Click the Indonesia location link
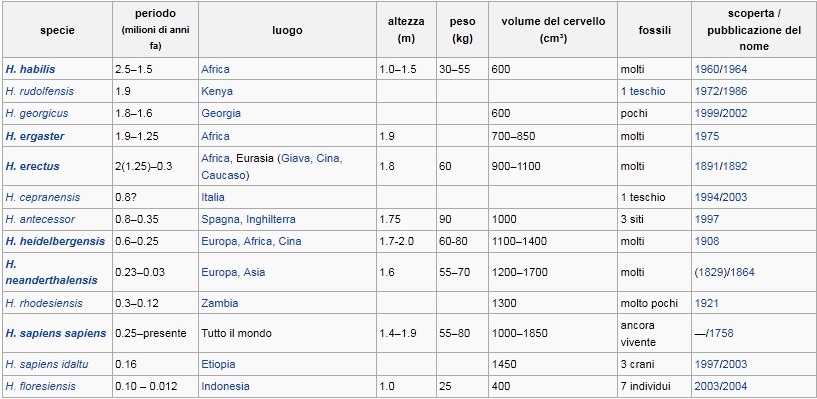 tap(226, 386)
